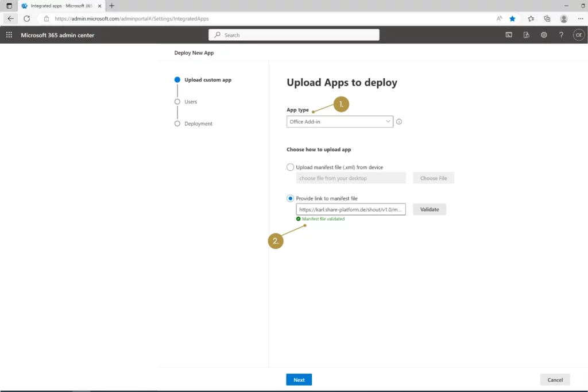Image resolution: width=588 pixels, height=392 pixels.
Task: Refresh the page with reload icon
Action: [x=26, y=18]
